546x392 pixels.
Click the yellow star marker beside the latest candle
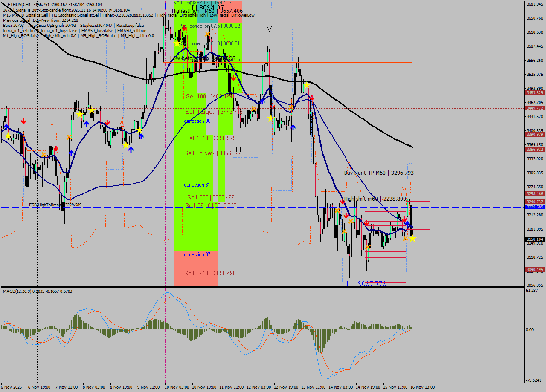coord(412,239)
